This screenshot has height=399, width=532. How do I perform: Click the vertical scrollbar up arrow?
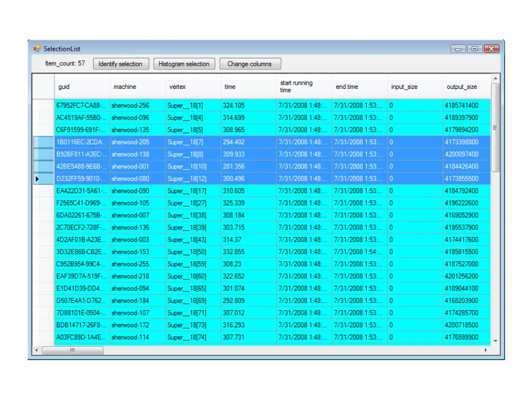coord(495,78)
